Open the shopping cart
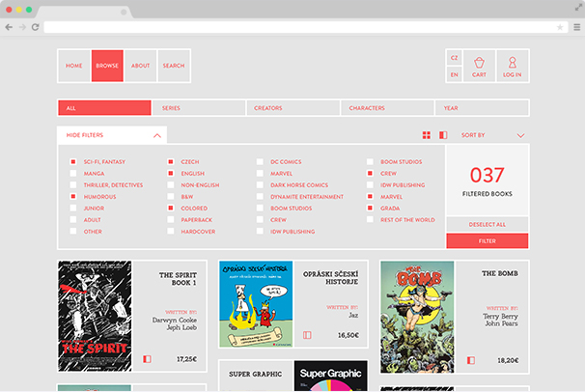The width and height of the screenshot is (585, 392). click(479, 66)
